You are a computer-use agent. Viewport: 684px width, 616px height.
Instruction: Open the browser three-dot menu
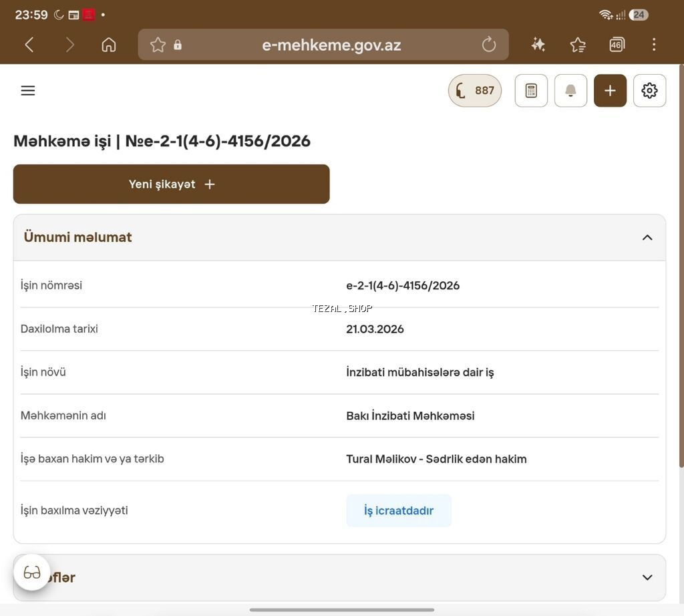[x=653, y=45]
